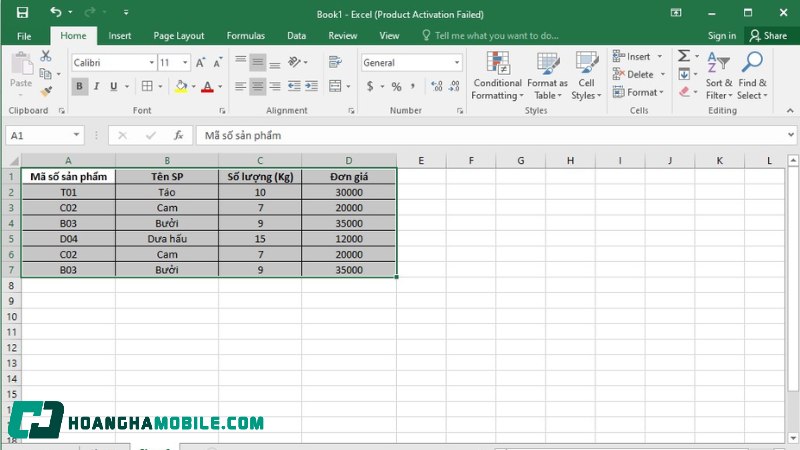Toggle Bold formatting
Viewport: 800px width, 450px height.
79,86
